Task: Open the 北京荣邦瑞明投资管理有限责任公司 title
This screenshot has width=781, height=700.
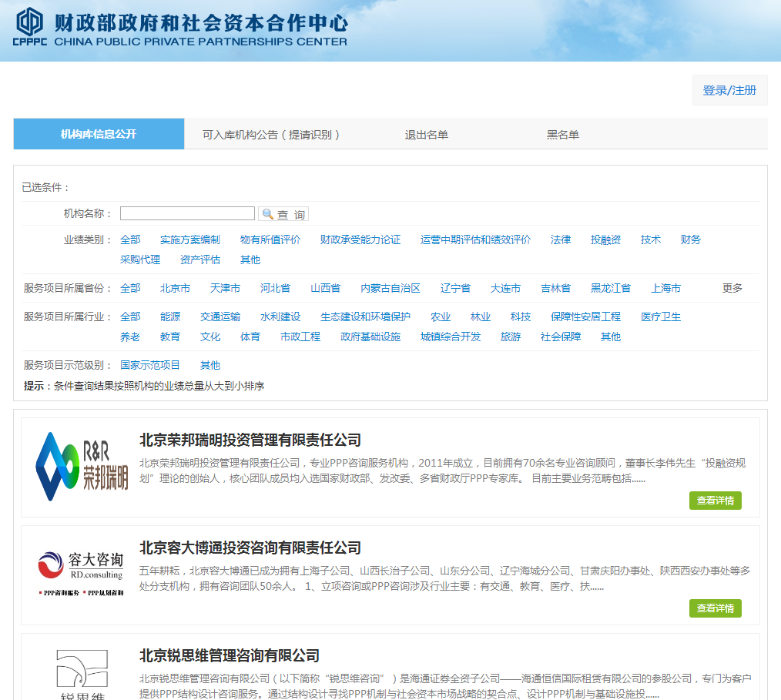Action: (x=250, y=440)
